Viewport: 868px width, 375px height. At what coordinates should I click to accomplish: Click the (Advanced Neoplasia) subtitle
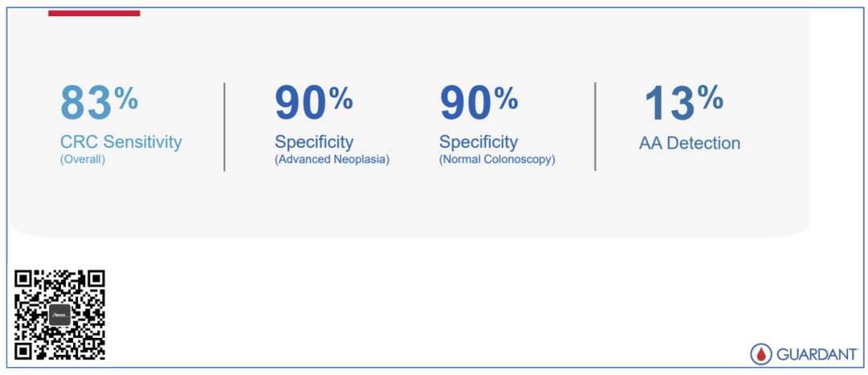(x=332, y=159)
